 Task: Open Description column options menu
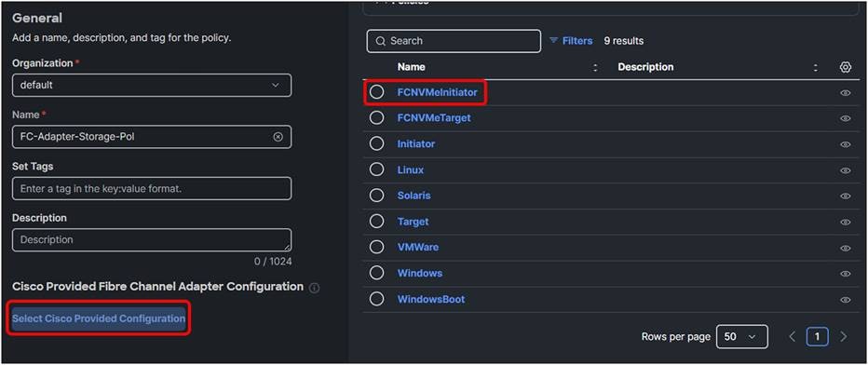click(x=816, y=67)
